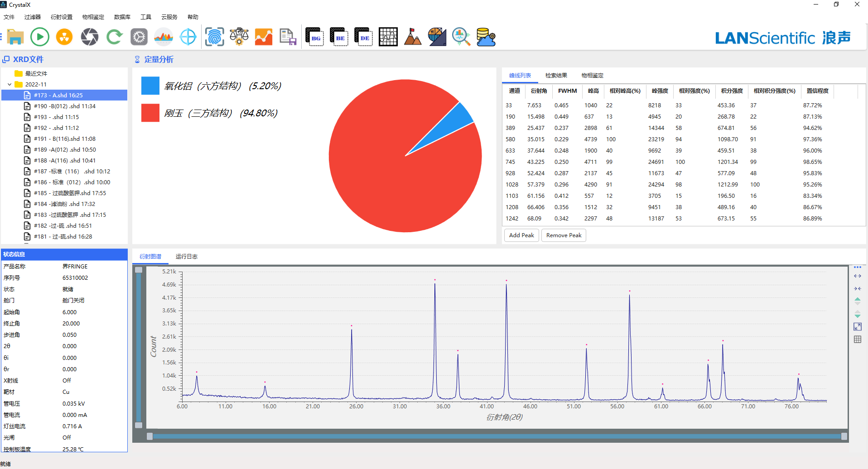This screenshot has width=868, height=469.
Task: Click the cloud database icon in toolbar
Action: (486, 37)
